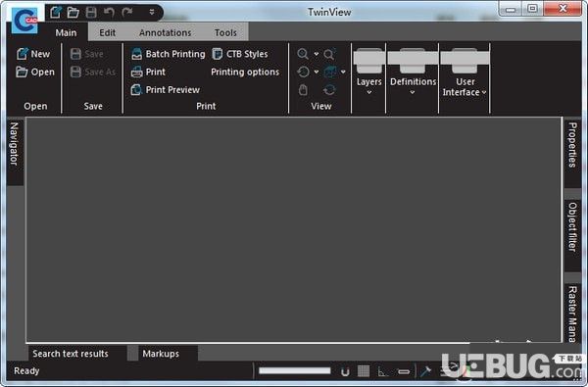This screenshot has width=588, height=387.
Task: Click the New drawing icon in quick access bar
Action: tap(56, 12)
